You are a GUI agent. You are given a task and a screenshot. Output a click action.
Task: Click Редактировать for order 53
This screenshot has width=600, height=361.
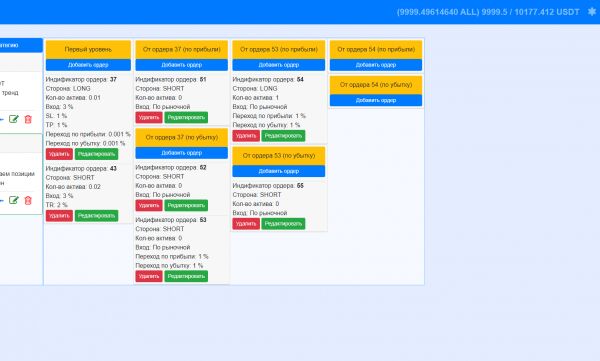186,276
